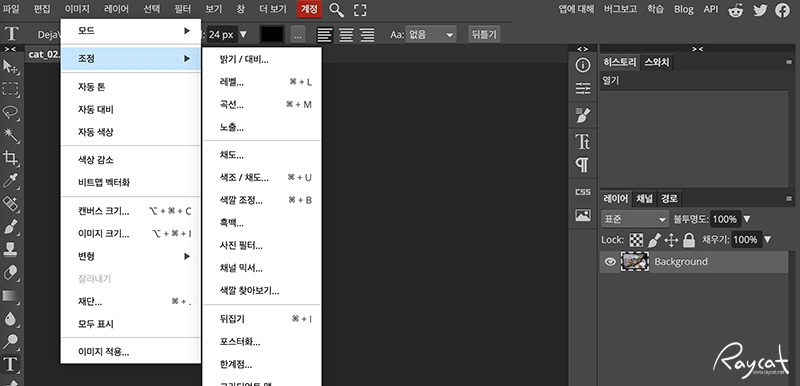This screenshot has height=386, width=800.
Task: Click the Background layer thumbnail
Action: tap(635, 261)
